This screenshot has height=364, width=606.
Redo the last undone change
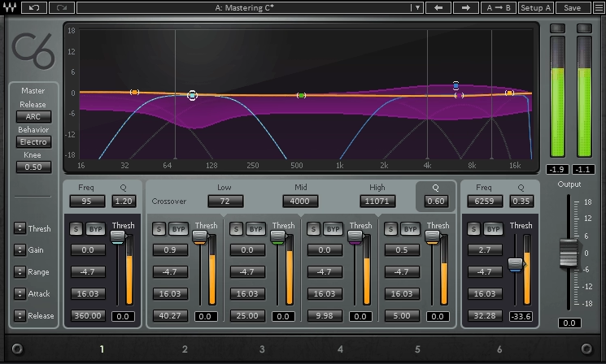62,8
